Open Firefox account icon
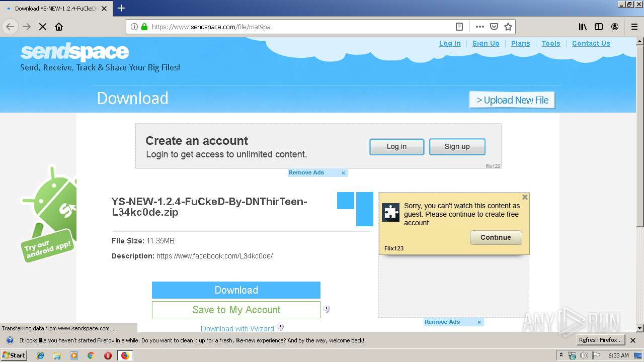Image resolution: width=644 pixels, height=362 pixels. point(615,27)
